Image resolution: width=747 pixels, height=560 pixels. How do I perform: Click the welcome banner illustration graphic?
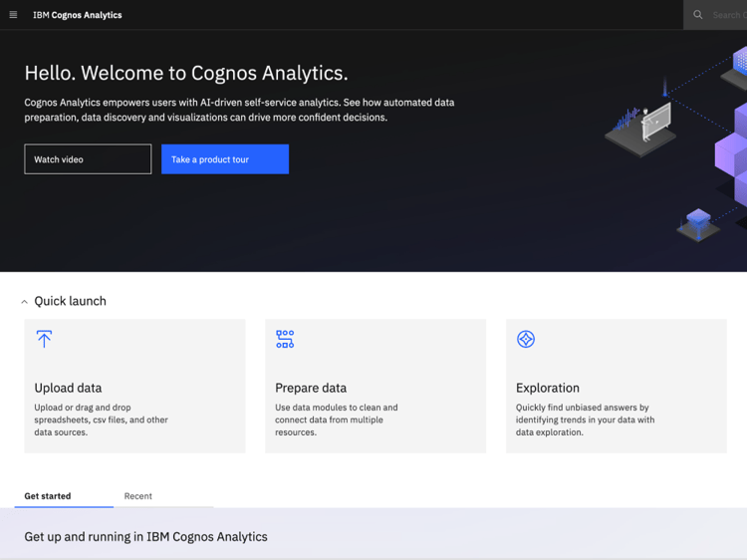676,142
